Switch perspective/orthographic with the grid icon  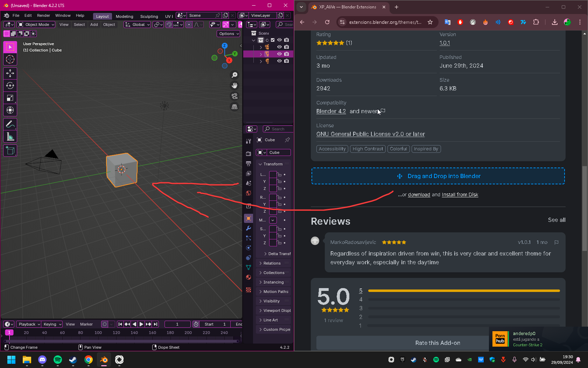(x=234, y=107)
